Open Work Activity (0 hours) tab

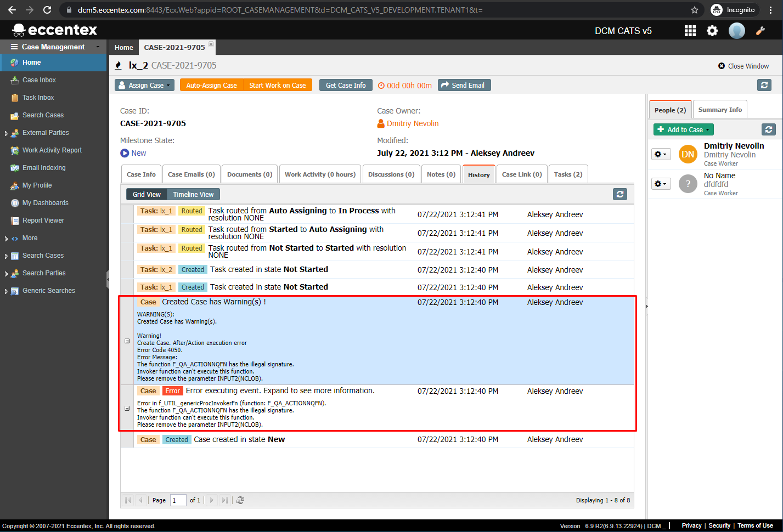(x=320, y=174)
